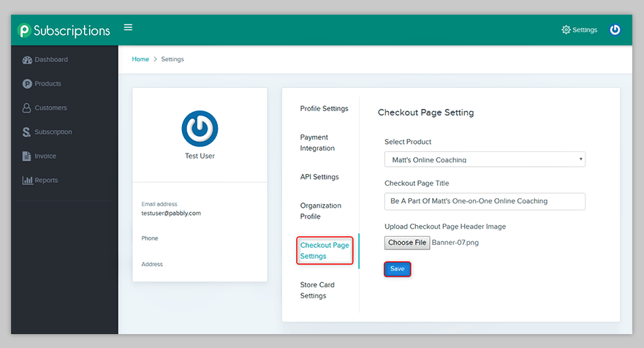The width and height of the screenshot is (644, 348).
Task: Click the Settings gear icon in header
Action: (x=566, y=29)
